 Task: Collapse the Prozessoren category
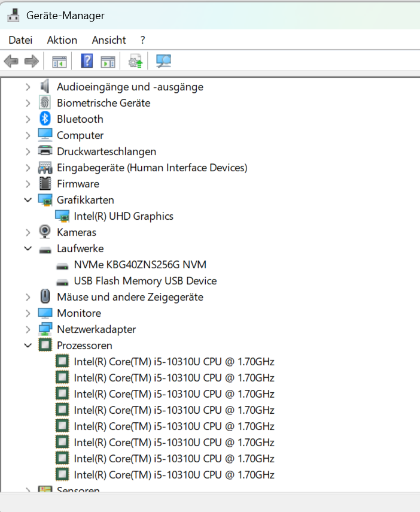click(x=28, y=345)
